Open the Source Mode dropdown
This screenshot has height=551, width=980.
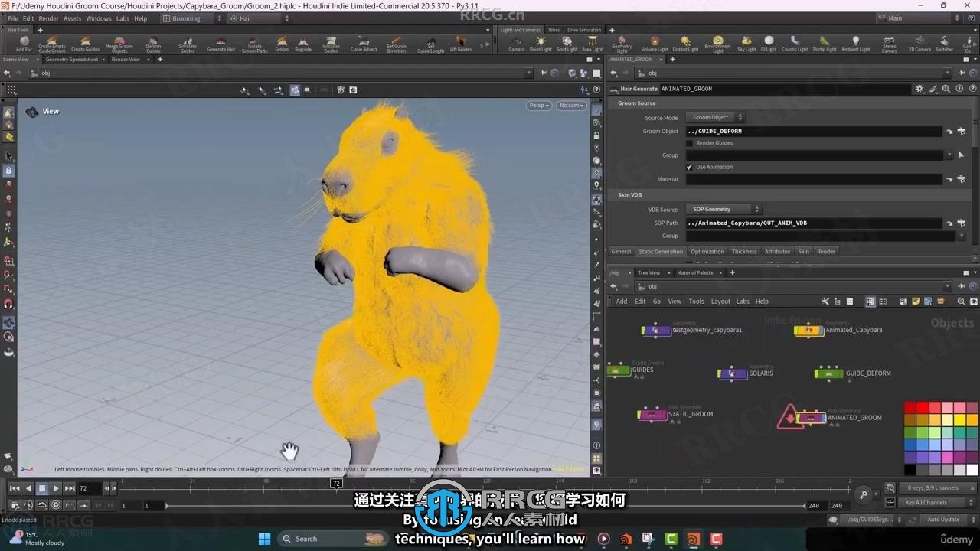click(x=716, y=117)
